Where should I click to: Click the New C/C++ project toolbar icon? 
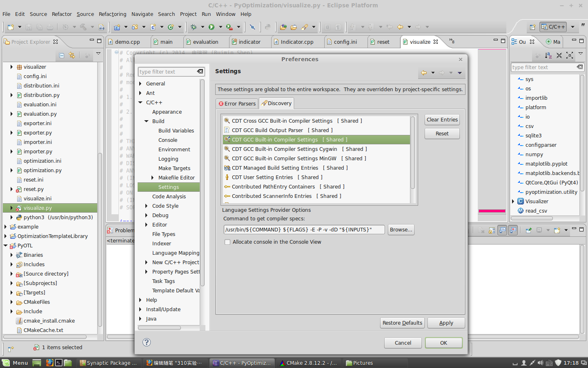[x=117, y=27]
